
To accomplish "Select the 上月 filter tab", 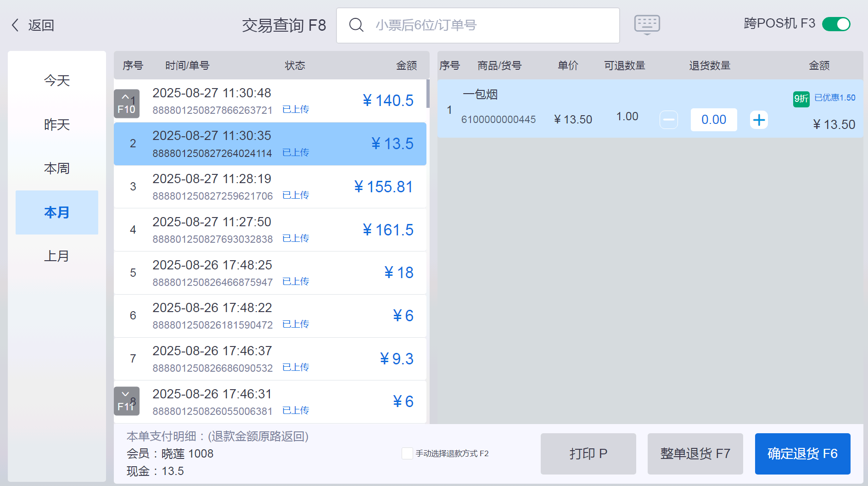I will click(x=57, y=256).
